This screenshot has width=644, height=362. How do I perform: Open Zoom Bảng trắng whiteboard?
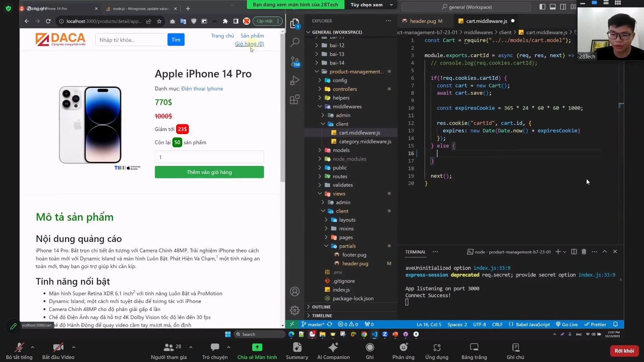click(474, 351)
